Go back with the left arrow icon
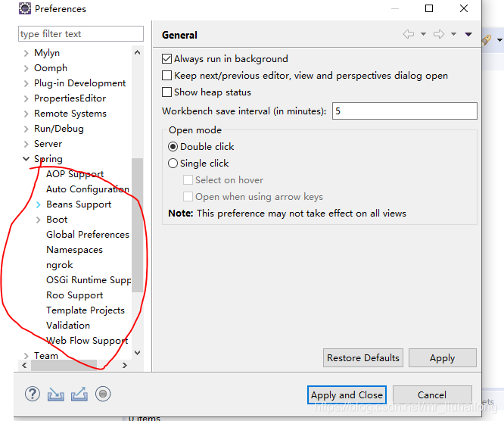The image size is (504, 421). pos(409,34)
